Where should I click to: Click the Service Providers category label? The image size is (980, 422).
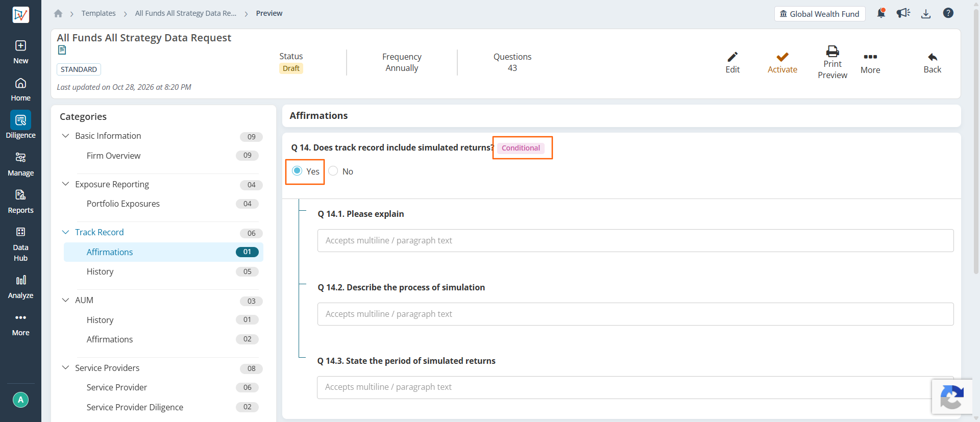[107, 368]
